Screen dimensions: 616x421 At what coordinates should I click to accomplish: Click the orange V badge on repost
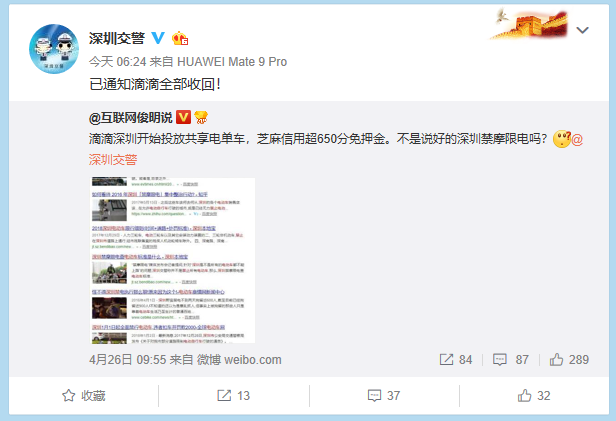[183, 117]
